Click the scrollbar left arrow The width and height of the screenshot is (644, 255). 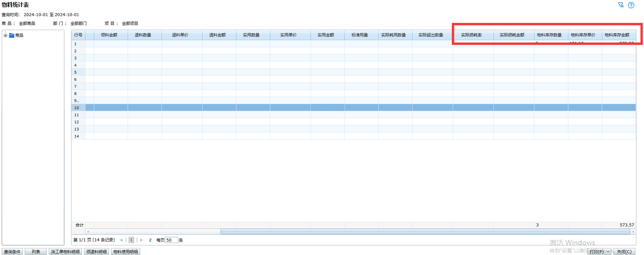(88, 232)
